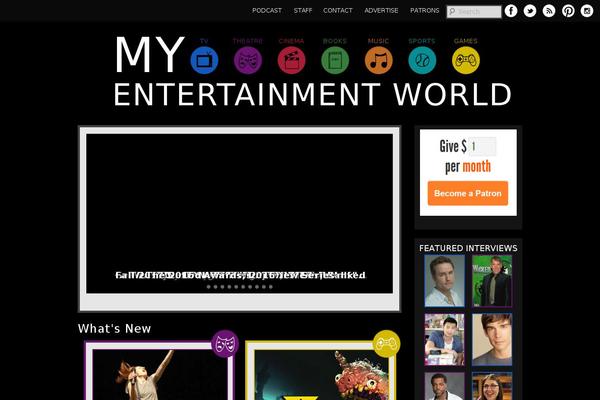Open interview thumbnail with green Wicked background
The width and height of the screenshot is (600, 400).
click(x=492, y=281)
